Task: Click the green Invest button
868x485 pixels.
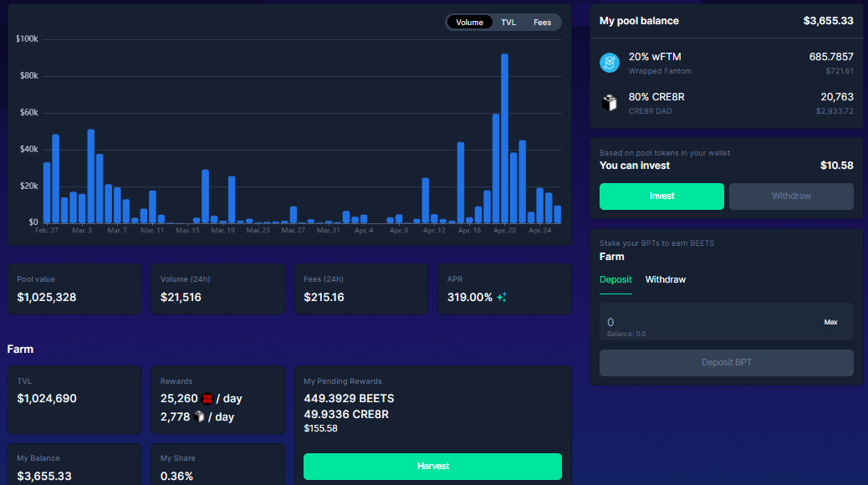Action: tap(661, 196)
